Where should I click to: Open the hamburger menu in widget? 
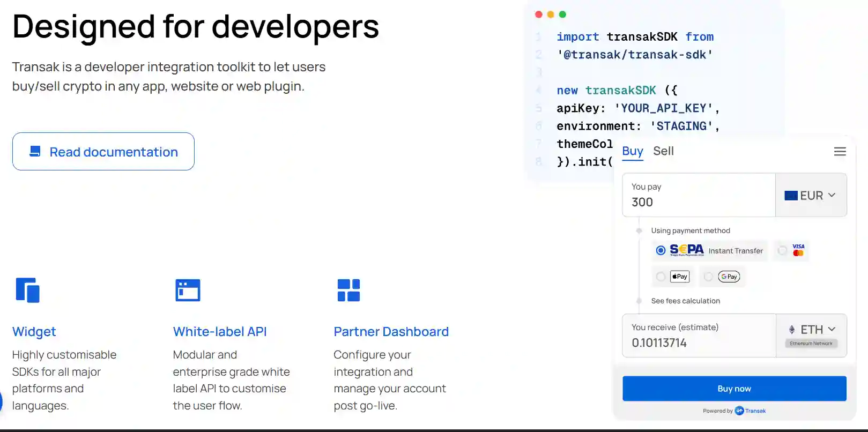[840, 152]
